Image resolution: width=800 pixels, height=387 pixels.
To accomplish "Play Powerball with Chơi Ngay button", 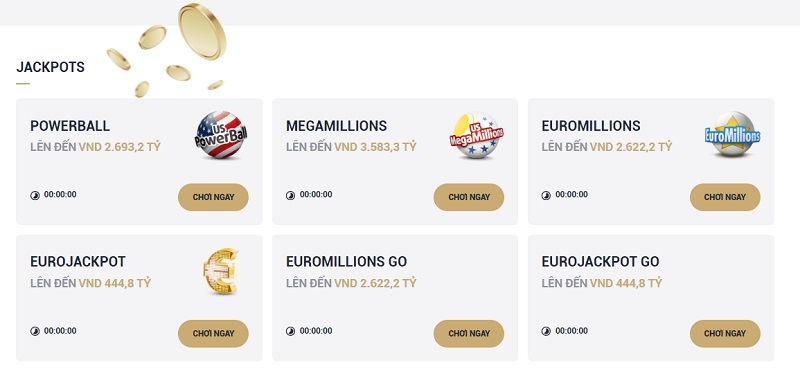I will 213,197.
